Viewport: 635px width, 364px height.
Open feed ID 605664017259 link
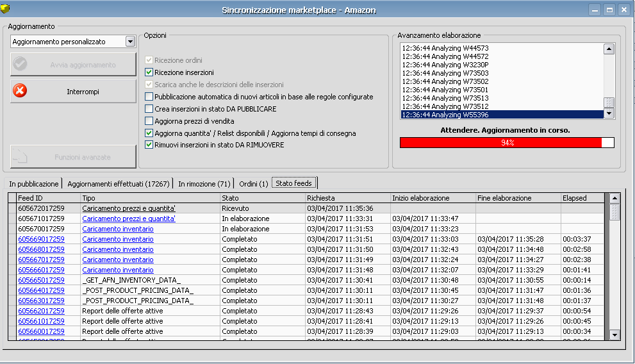41,290
